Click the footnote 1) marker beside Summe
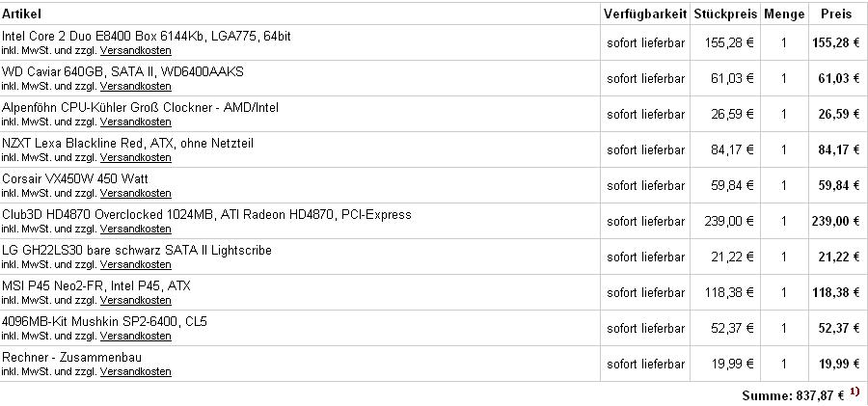868x406 pixels. [855, 391]
